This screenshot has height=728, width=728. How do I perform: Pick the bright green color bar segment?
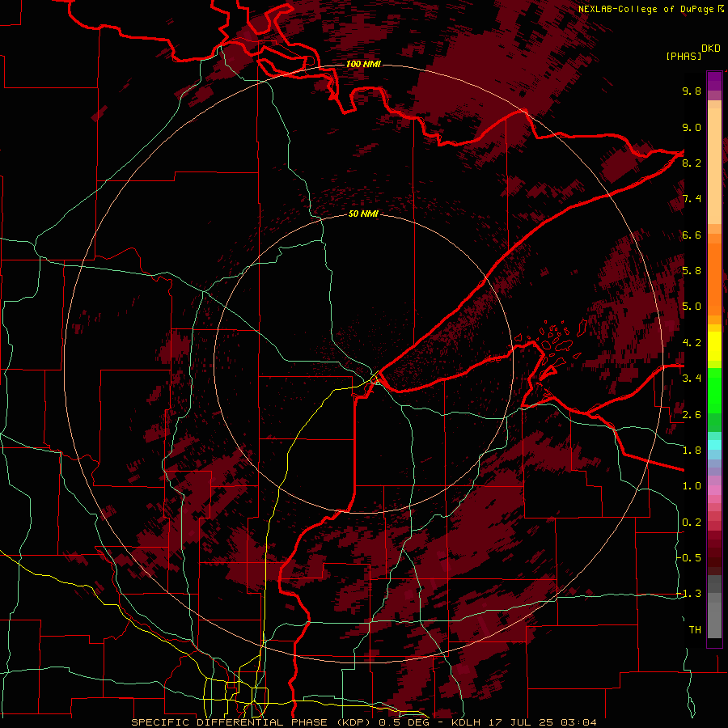[714, 390]
